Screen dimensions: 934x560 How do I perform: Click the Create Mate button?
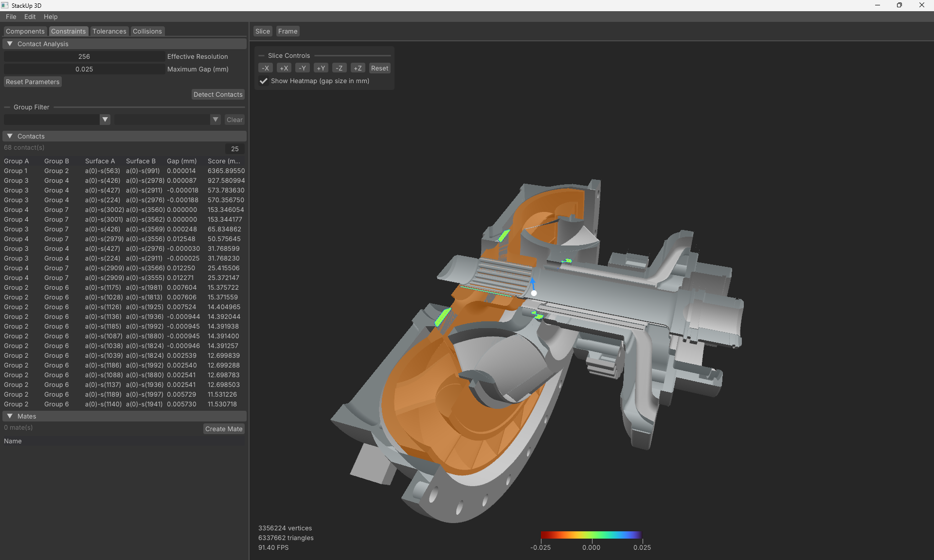[223, 428]
